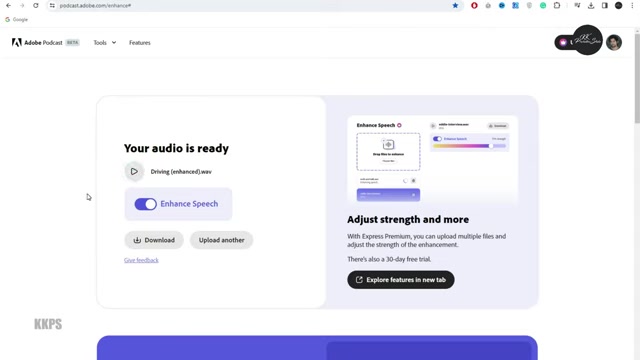The width and height of the screenshot is (640, 360).
Task: Click Upload another button
Action: 221,240
